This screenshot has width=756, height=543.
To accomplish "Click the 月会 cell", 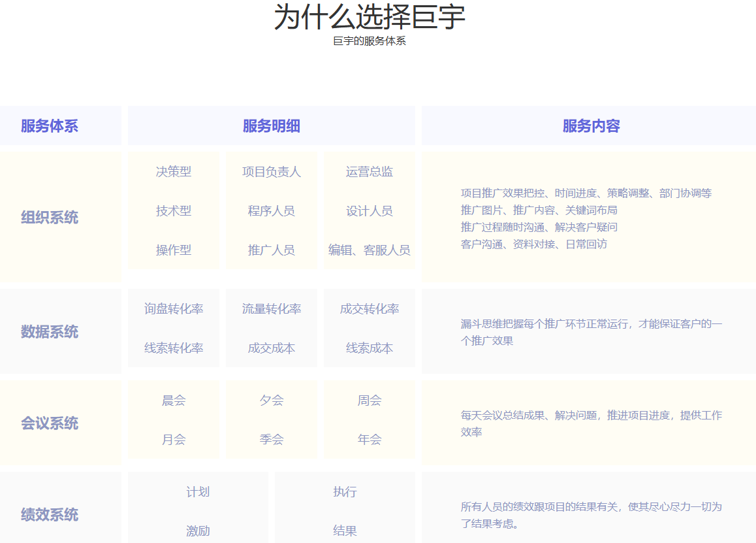I will click(x=174, y=439).
